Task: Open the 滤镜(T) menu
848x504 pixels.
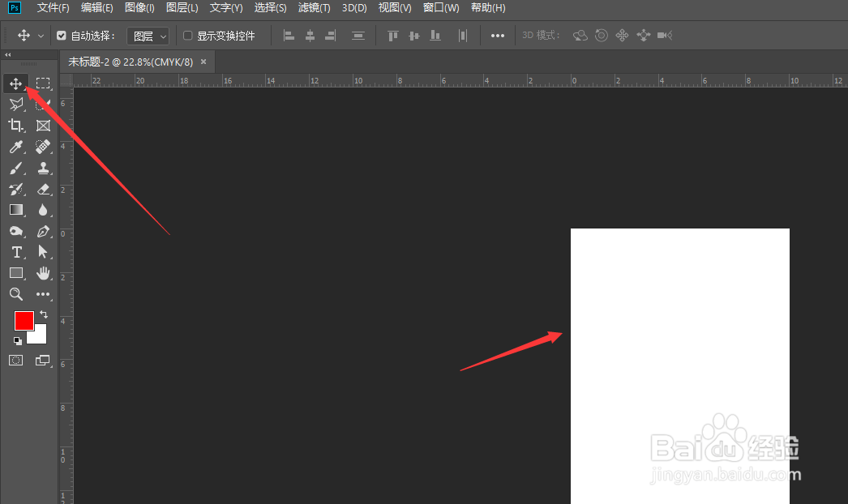Action: pyautogui.click(x=315, y=8)
